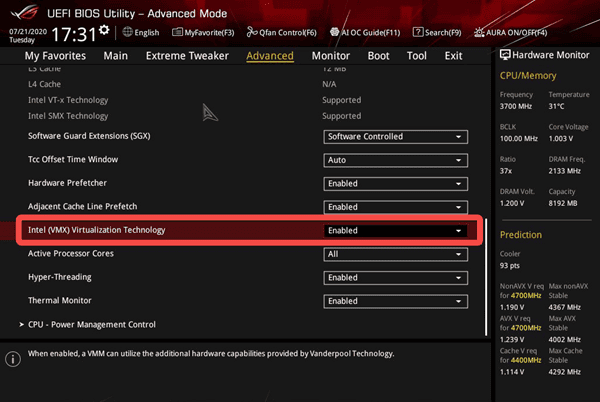Select Tcc Offset Time Window label

73,159
